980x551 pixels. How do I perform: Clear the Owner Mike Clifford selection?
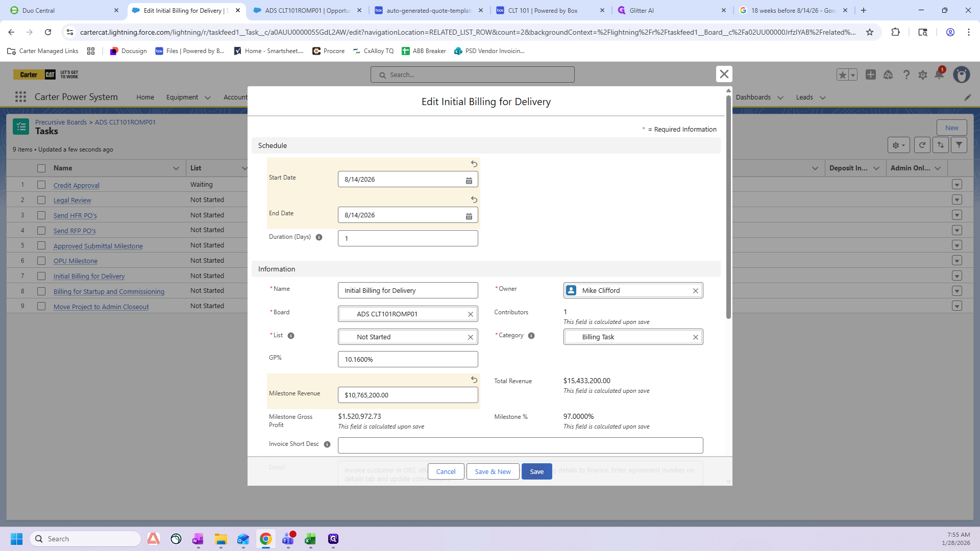coord(695,291)
